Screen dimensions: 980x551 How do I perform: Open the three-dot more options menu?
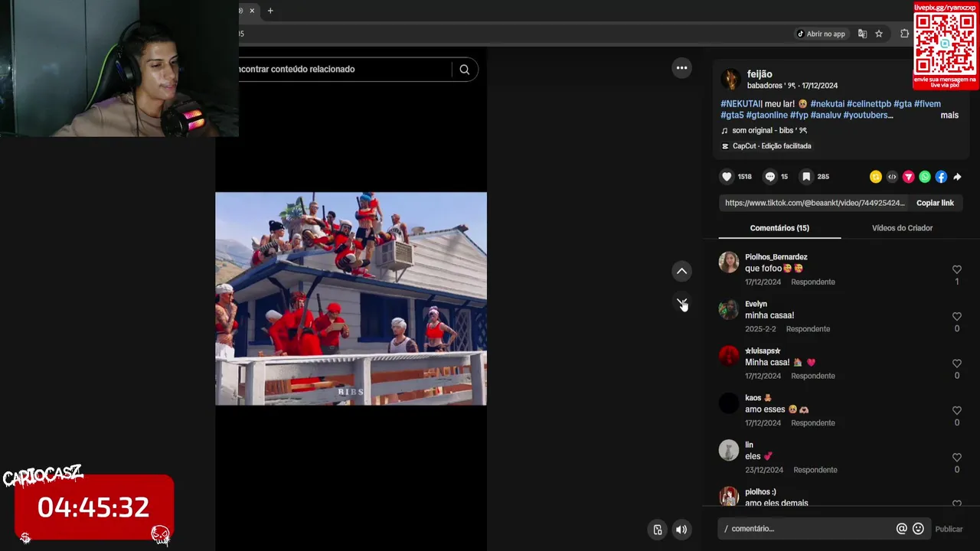pyautogui.click(x=681, y=68)
